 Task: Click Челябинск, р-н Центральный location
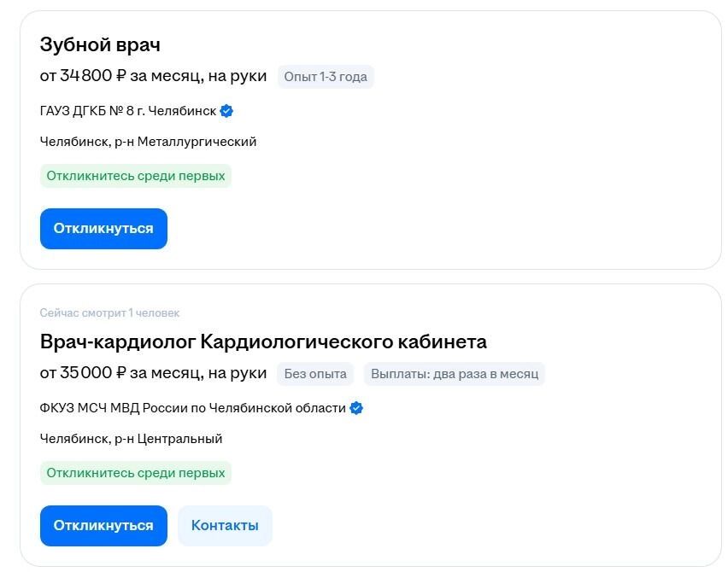click(131, 439)
